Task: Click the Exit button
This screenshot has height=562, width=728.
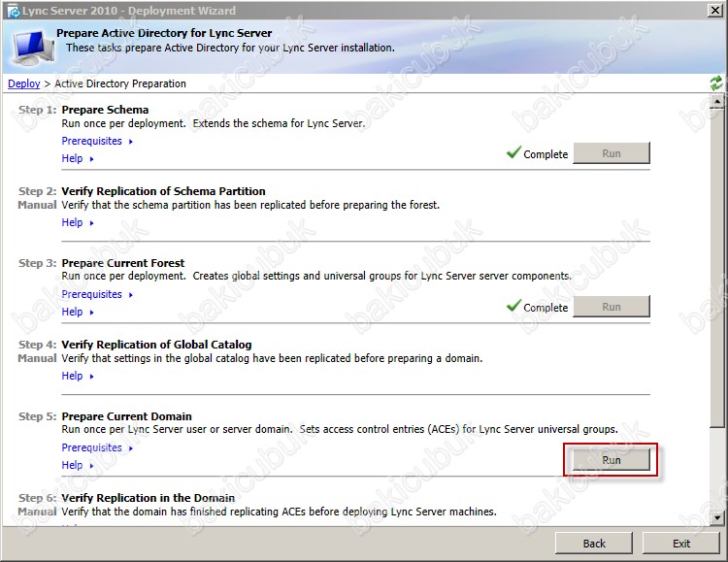Action: point(681,544)
